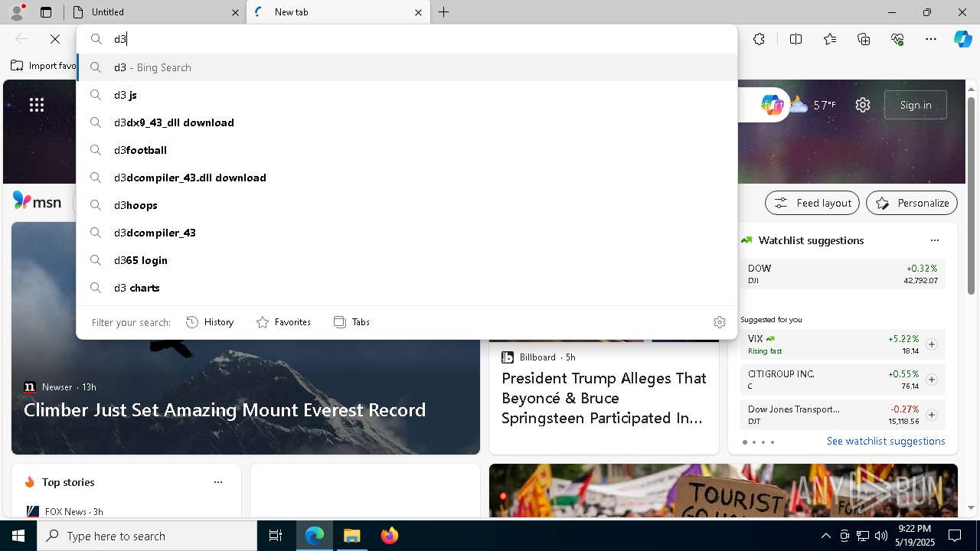Pick 'd3dx9_43_dll download' suggestion

click(x=407, y=122)
